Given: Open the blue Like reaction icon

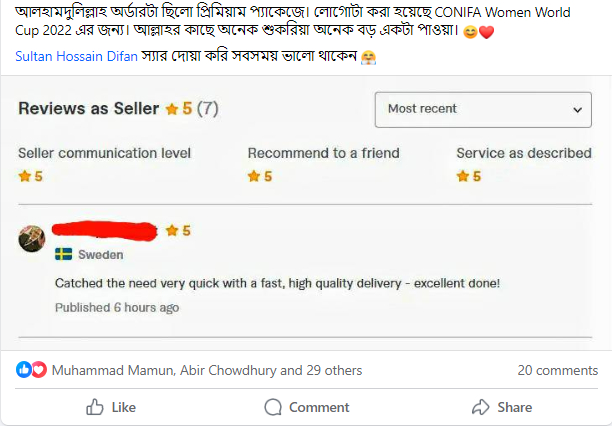Looking at the screenshot, I should tap(23, 369).
